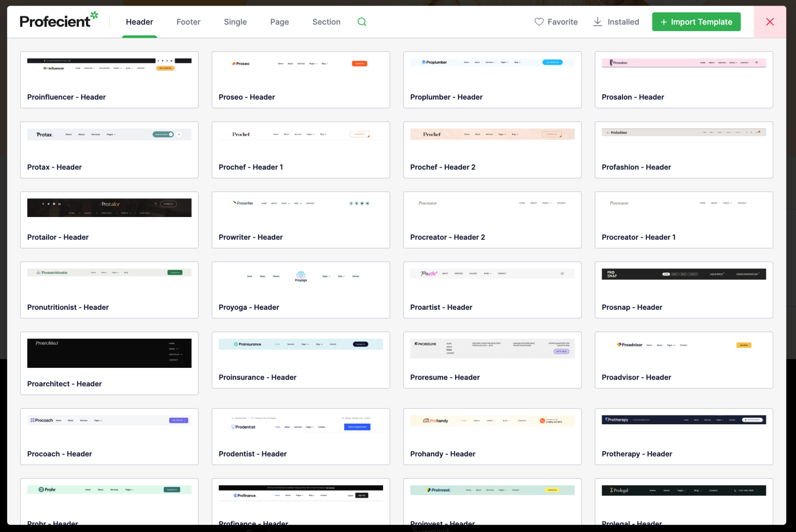796x532 pixels.
Task: Choose the Prosnap - Header template
Action: click(684, 290)
